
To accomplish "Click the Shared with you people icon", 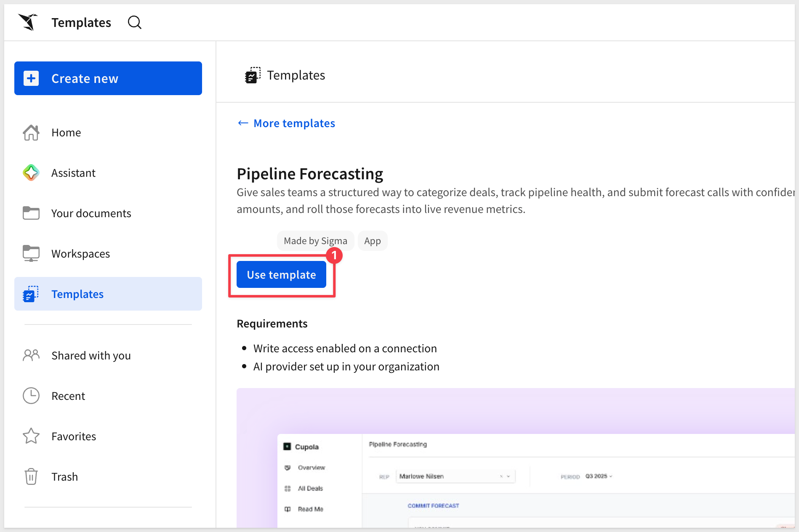I will point(31,355).
